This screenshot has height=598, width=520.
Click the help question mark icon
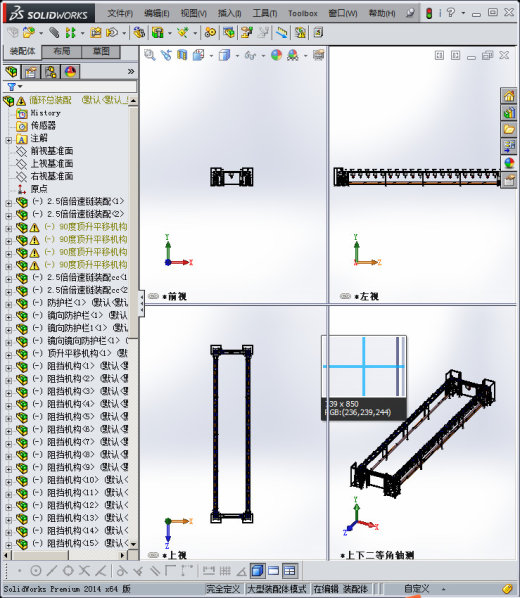pyautogui.click(x=451, y=13)
